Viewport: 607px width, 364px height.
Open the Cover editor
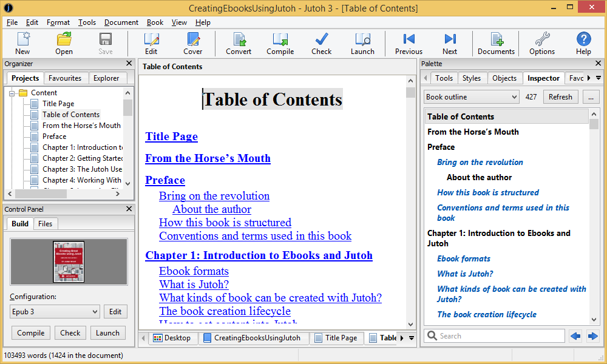tap(192, 42)
